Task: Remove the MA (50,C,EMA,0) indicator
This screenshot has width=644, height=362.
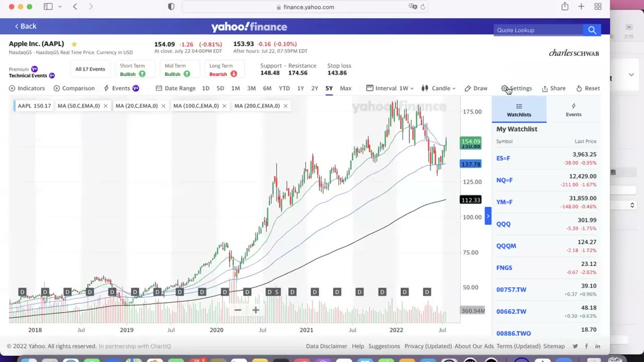Action: pyautogui.click(x=105, y=106)
